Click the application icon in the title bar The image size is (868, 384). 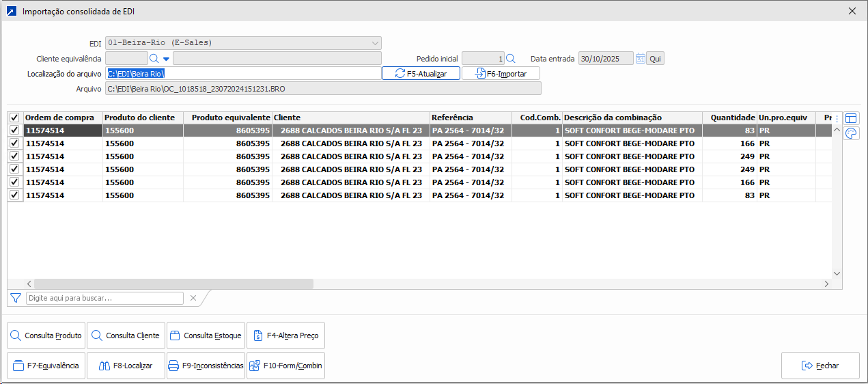point(12,12)
